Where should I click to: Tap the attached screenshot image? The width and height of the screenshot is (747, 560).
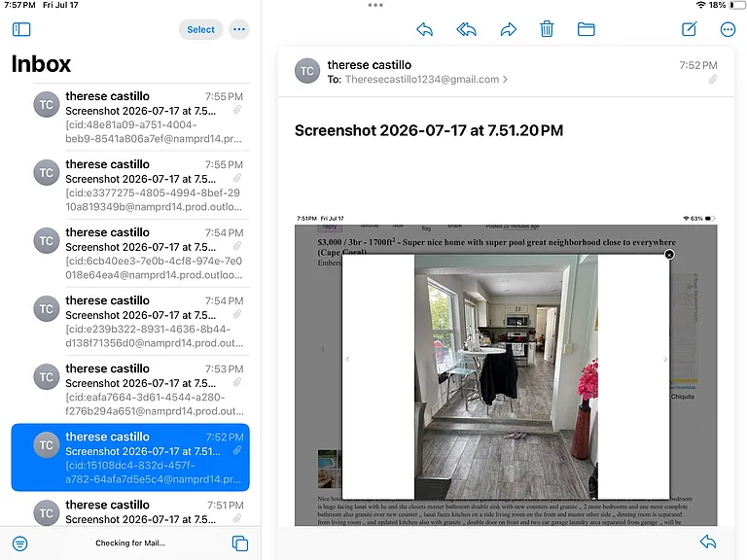[506, 370]
